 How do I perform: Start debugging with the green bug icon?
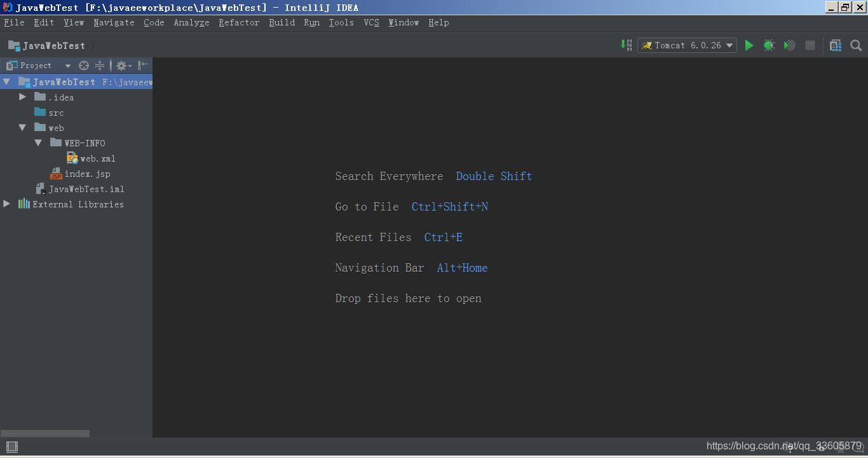pos(769,45)
